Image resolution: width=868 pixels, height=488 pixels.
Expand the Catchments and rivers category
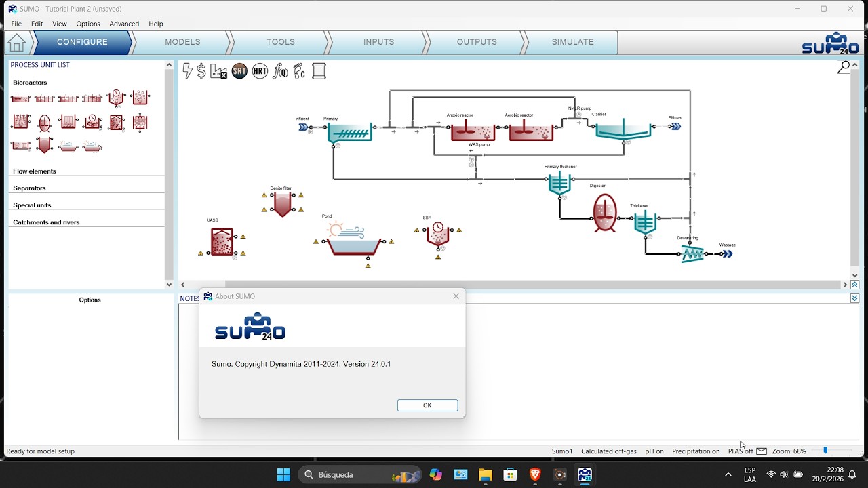pos(46,222)
